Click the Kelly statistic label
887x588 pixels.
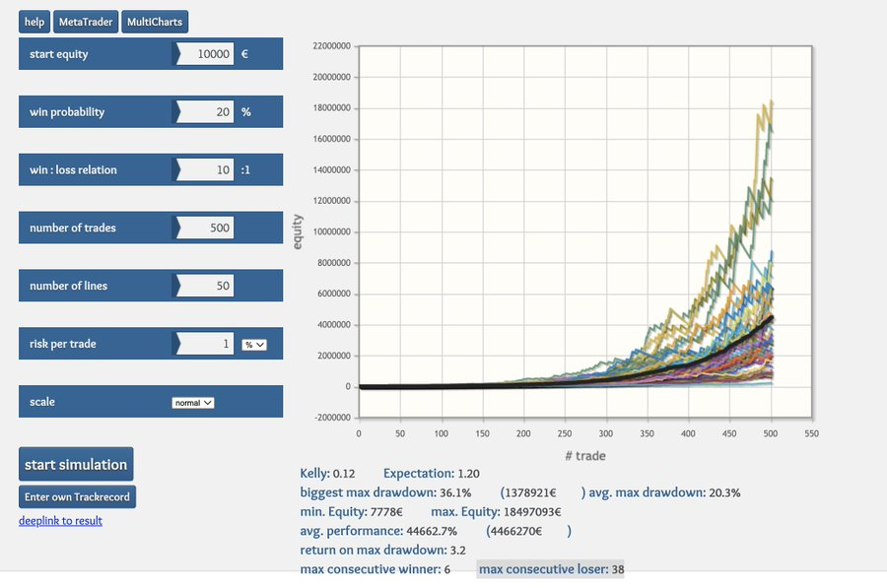314,474
